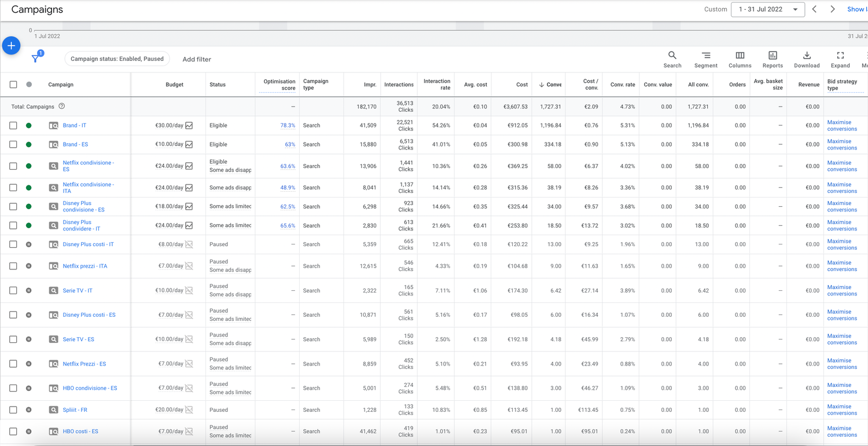868x446 pixels.
Task: Open the Brand - IT campaign link
Action: tap(75, 126)
